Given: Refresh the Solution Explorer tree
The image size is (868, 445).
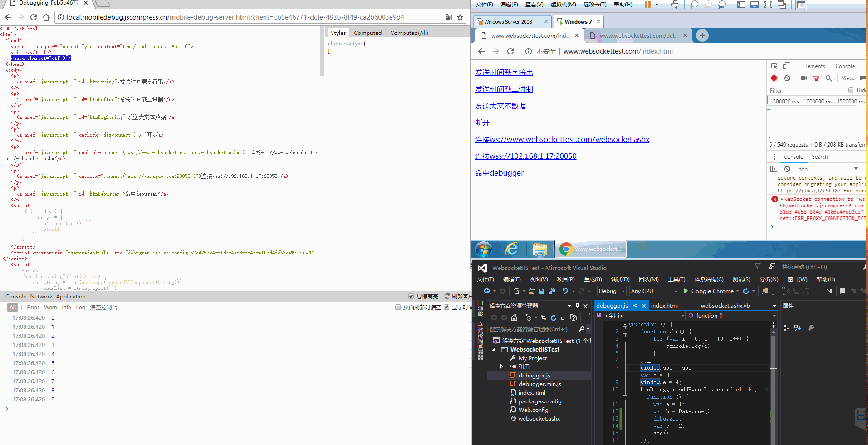Looking at the screenshot, I should pyautogui.click(x=553, y=318).
